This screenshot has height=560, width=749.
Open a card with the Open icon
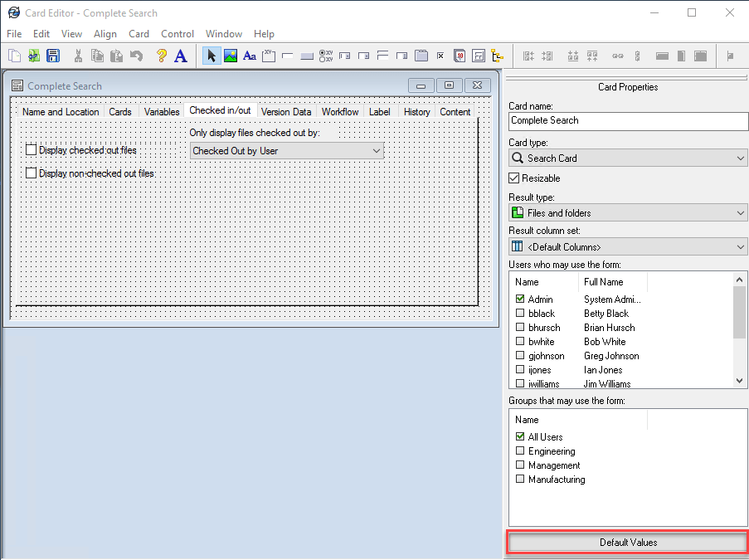[33, 55]
